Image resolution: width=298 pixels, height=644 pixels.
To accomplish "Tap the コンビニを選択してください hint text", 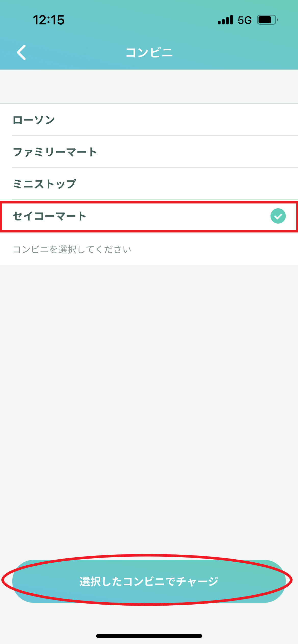I will click(72, 250).
